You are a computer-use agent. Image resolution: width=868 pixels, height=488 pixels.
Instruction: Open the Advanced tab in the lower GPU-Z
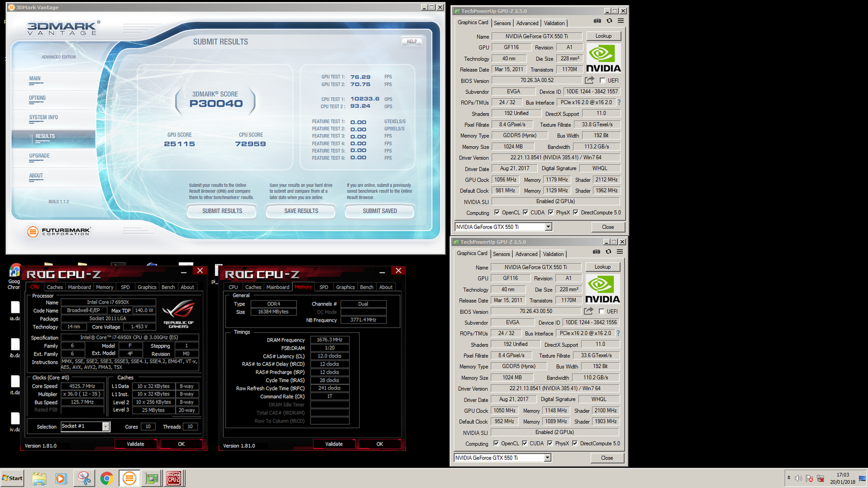click(x=526, y=254)
